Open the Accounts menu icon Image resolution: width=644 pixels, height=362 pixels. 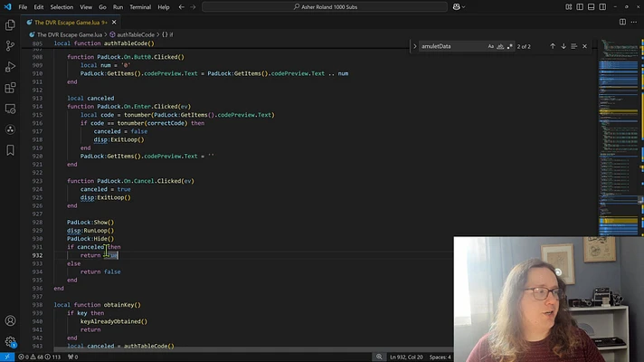point(10,320)
